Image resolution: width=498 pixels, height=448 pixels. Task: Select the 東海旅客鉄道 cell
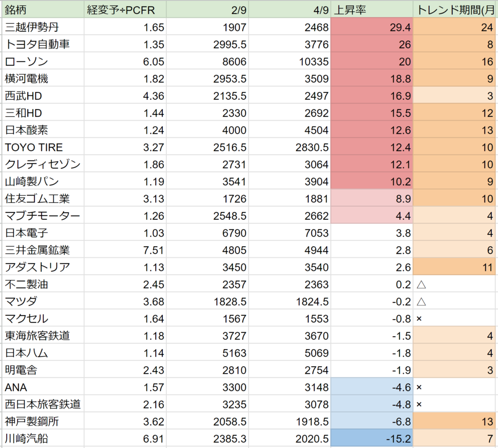click(43, 336)
